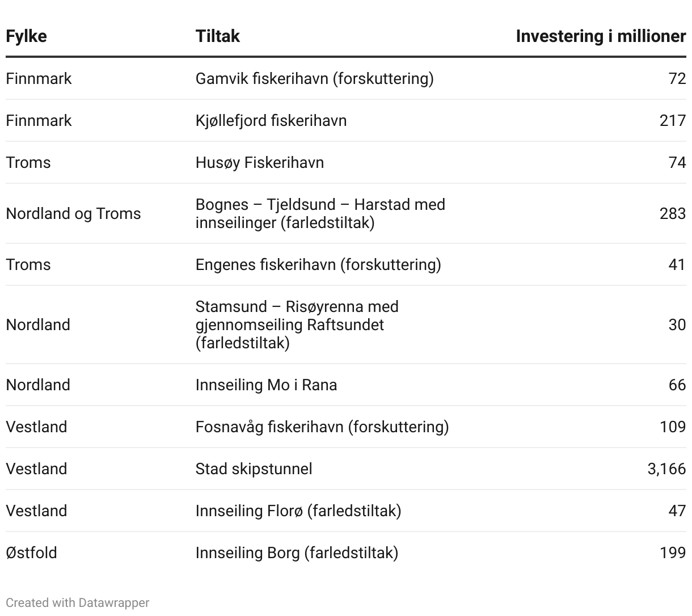Select the Innseiling Borg (farledstiltak) cell
The image size is (692, 616).
[x=297, y=552]
